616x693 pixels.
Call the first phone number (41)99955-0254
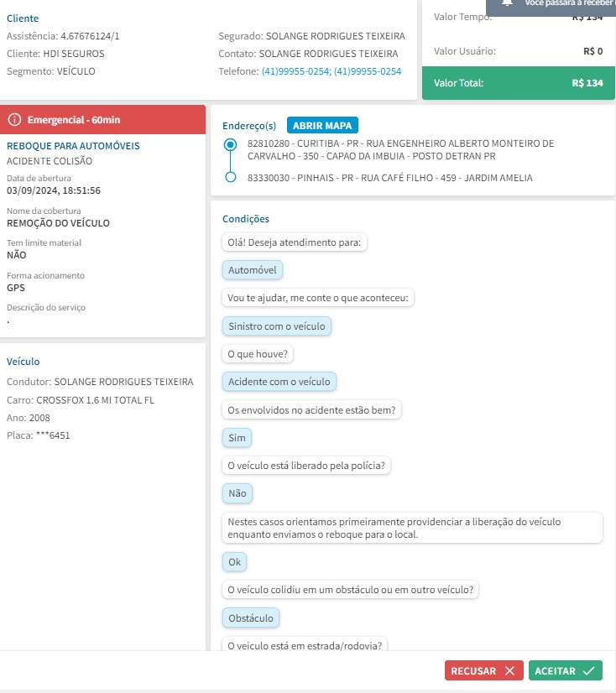[295, 71]
